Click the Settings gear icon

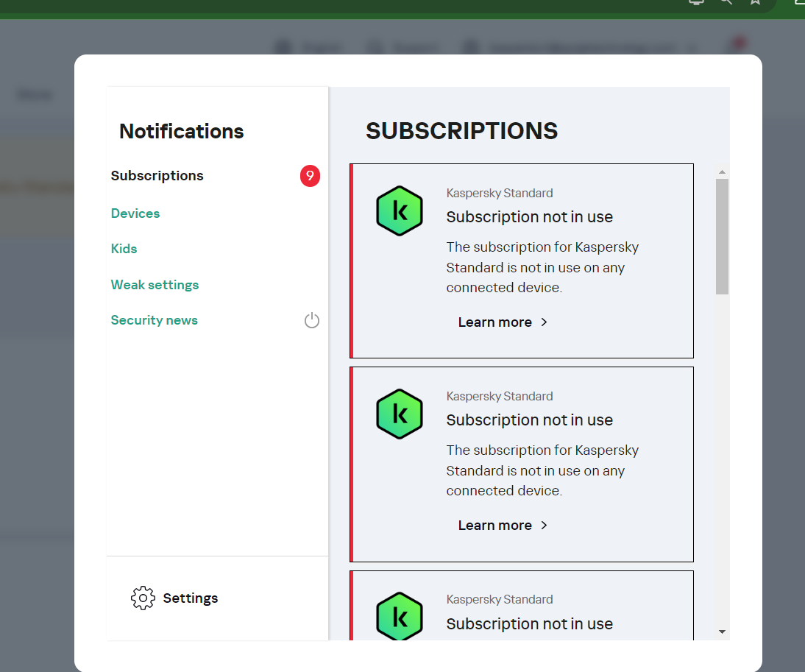pos(143,598)
